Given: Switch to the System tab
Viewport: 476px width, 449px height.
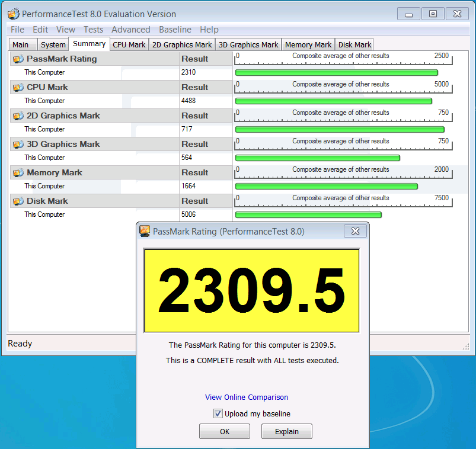Looking at the screenshot, I should coord(53,44).
